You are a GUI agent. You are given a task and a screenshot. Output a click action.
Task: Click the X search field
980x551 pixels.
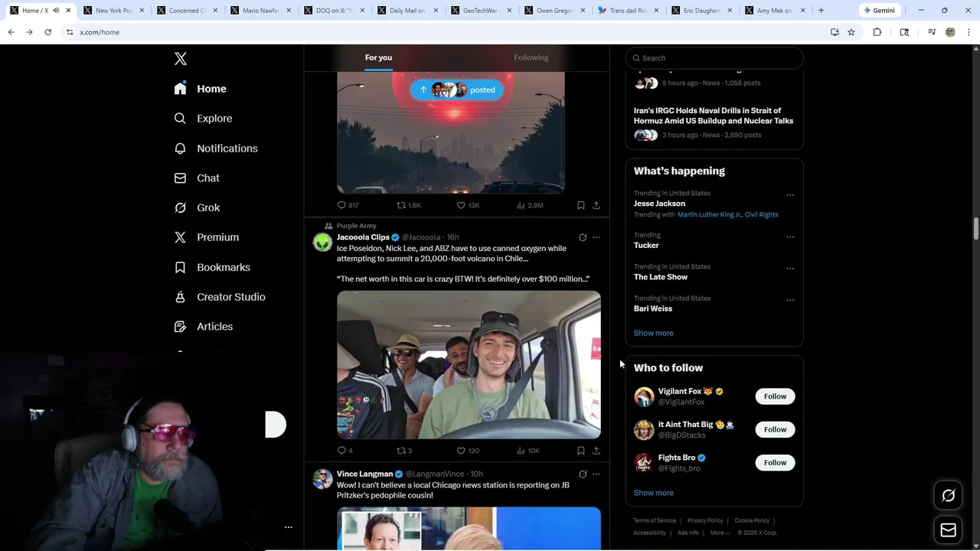pos(714,58)
